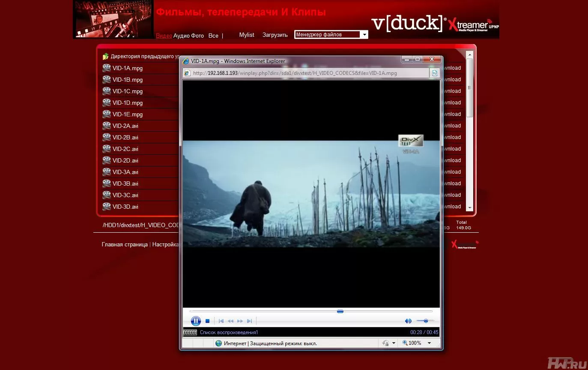Pause the video with the round pause button
The height and width of the screenshot is (370, 588).
point(196,321)
